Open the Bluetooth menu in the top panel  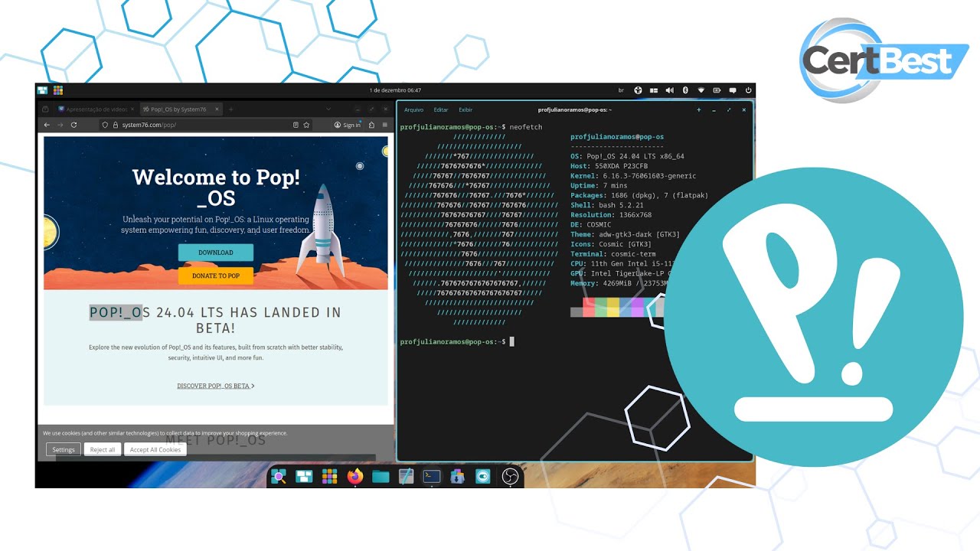(x=685, y=90)
